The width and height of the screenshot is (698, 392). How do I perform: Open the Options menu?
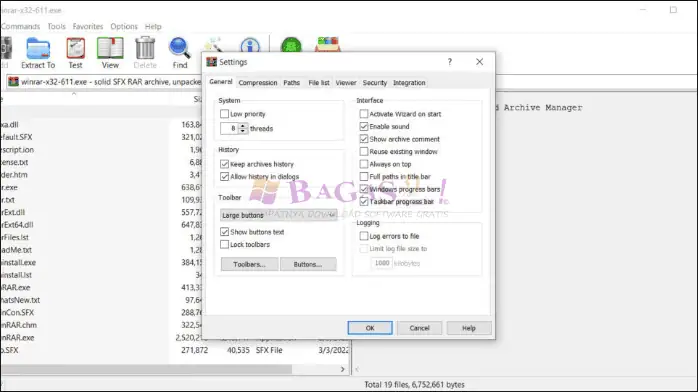124,27
